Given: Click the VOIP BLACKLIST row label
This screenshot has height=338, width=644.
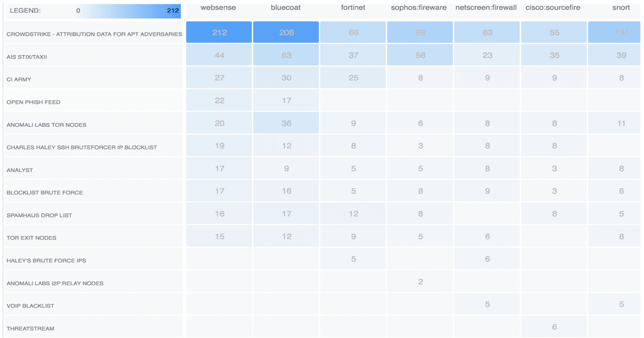Looking at the screenshot, I should pos(30,306).
